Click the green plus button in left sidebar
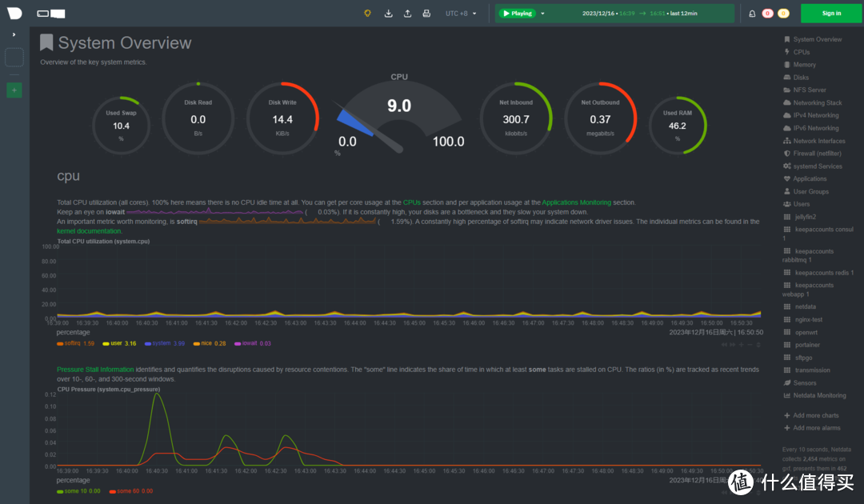This screenshot has width=864, height=504. pos(14,90)
